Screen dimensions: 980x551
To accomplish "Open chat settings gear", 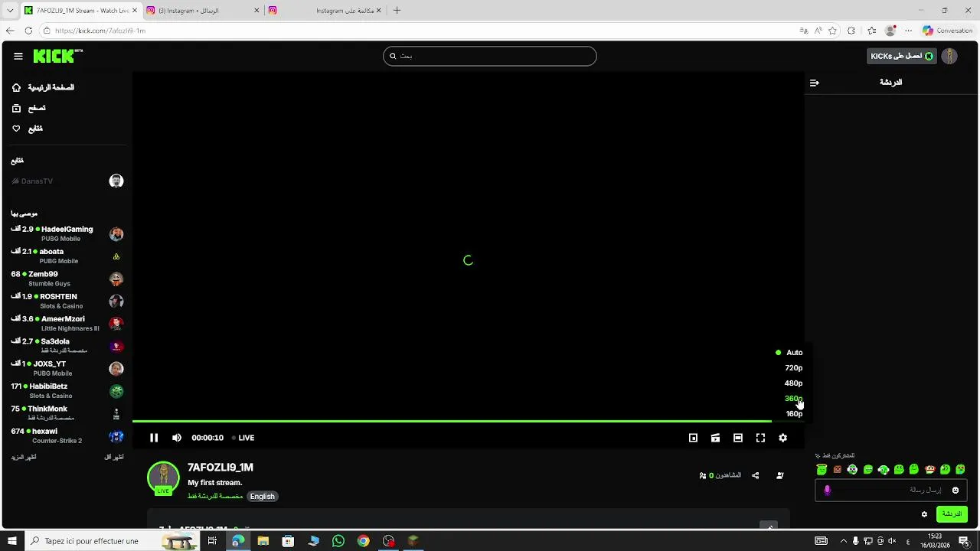I will 924,514.
